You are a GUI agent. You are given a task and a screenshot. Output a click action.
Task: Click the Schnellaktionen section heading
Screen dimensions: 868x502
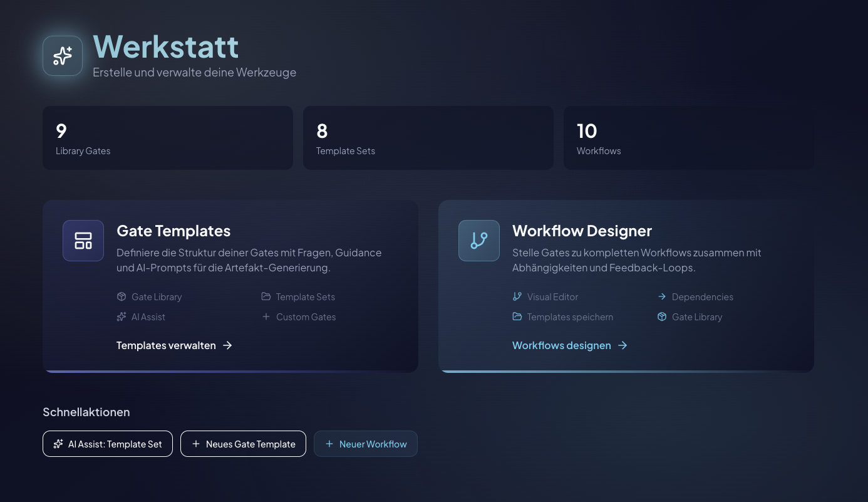(x=86, y=412)
